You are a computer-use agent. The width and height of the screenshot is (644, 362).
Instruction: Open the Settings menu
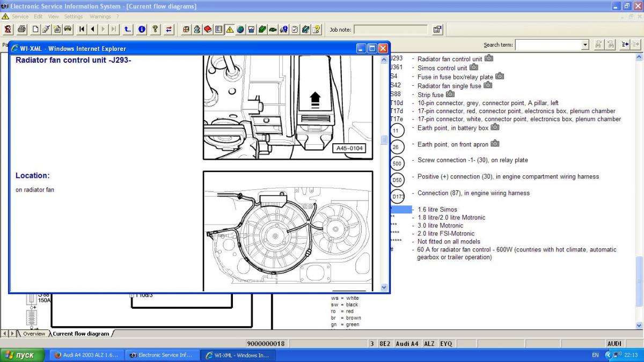click(74, 17)
